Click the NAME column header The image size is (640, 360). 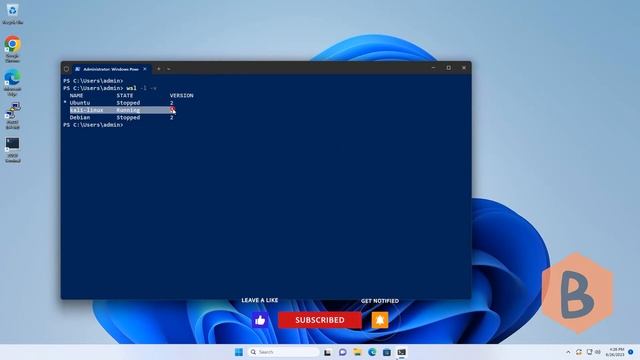point(76,96)
